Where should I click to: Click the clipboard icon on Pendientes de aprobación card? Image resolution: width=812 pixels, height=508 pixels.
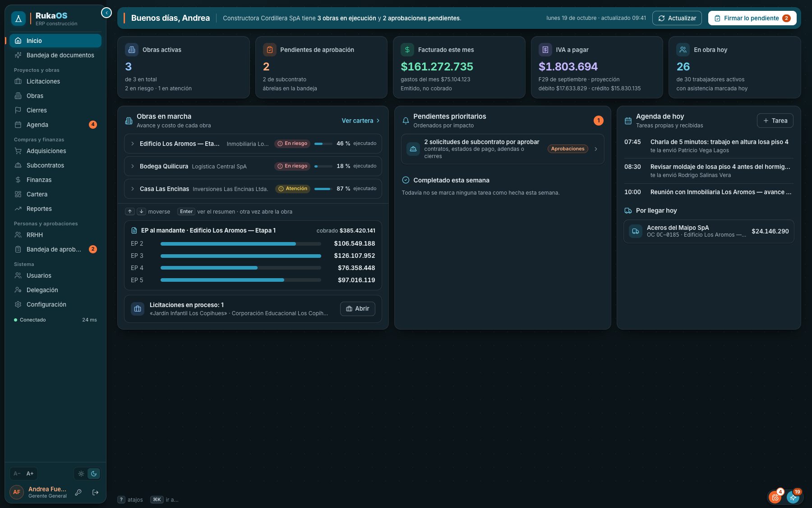(x=269, y=50)
